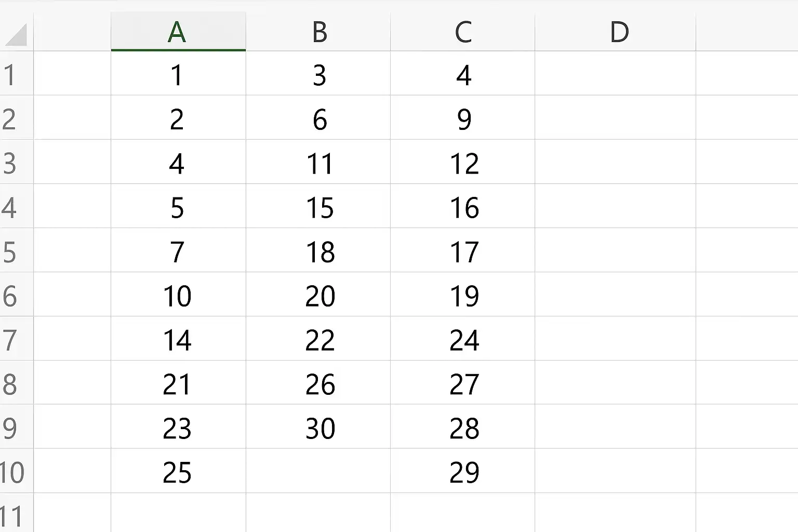Click cell B5 containing value 18
The image size is (798, 532).
click(318, 252)
